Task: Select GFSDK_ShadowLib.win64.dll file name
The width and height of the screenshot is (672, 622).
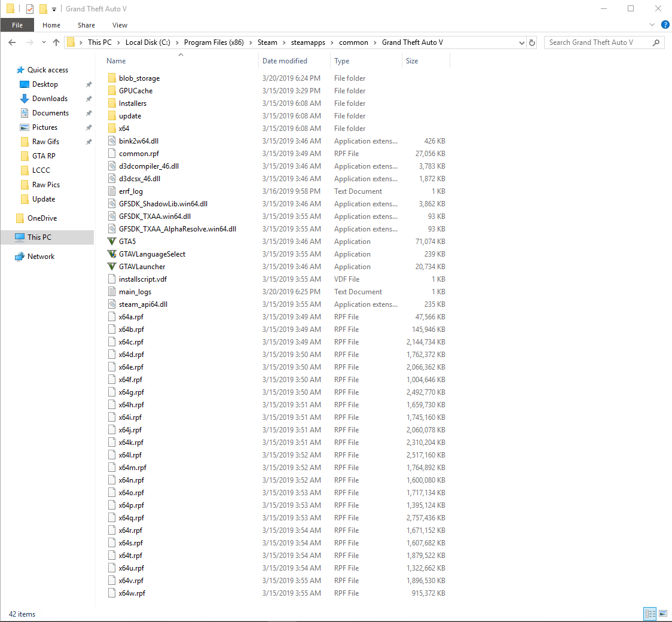Action: tap(163, 203)
